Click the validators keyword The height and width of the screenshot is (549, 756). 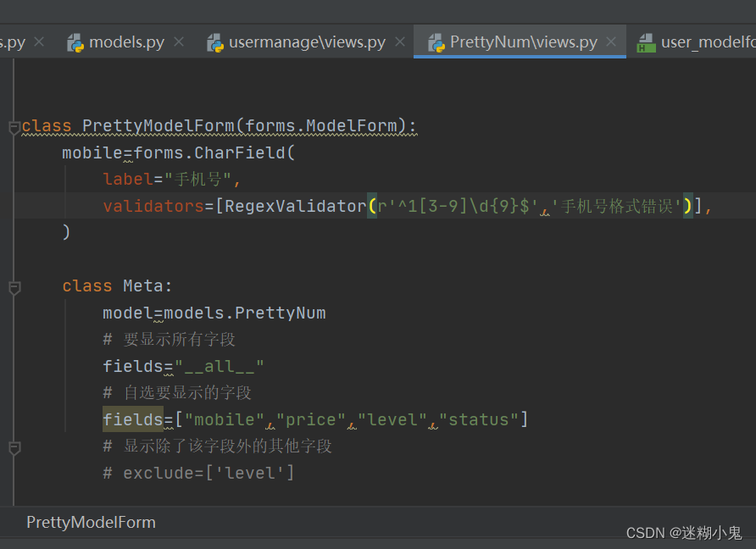[153, 206]
